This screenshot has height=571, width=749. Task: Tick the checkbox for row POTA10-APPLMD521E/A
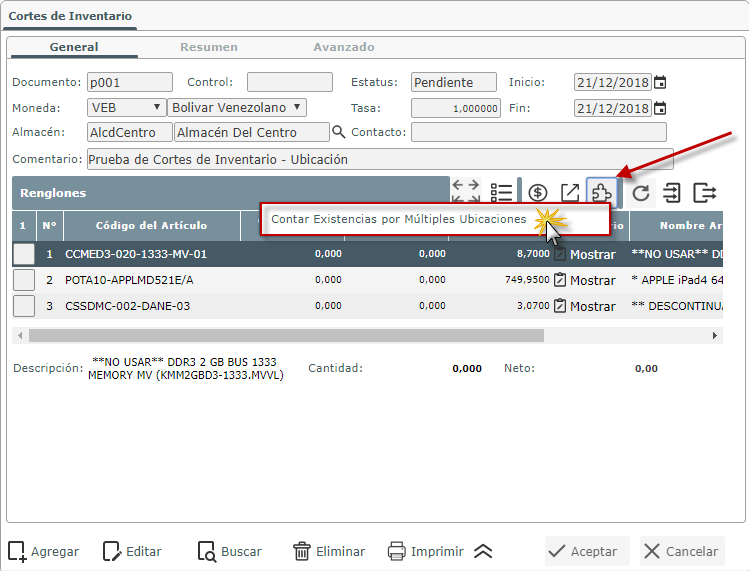(24, 280)
